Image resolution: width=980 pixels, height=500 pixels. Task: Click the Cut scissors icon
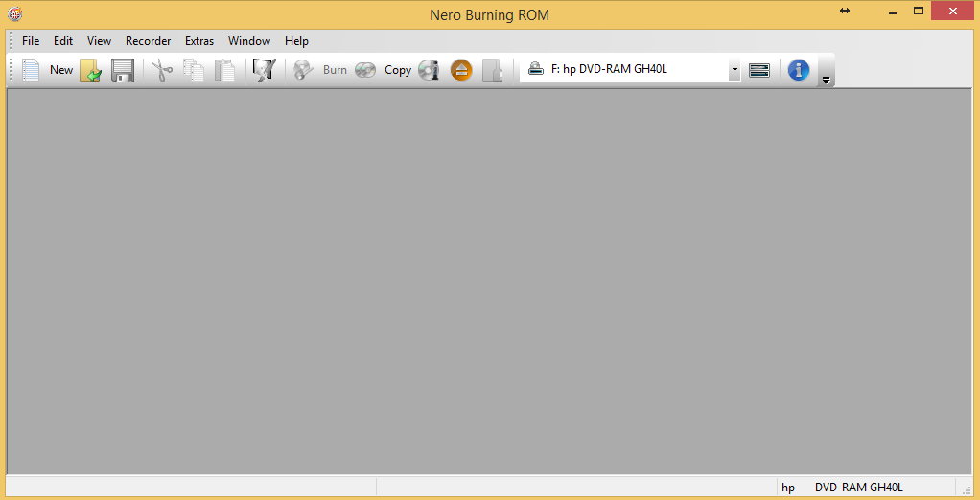162,69
